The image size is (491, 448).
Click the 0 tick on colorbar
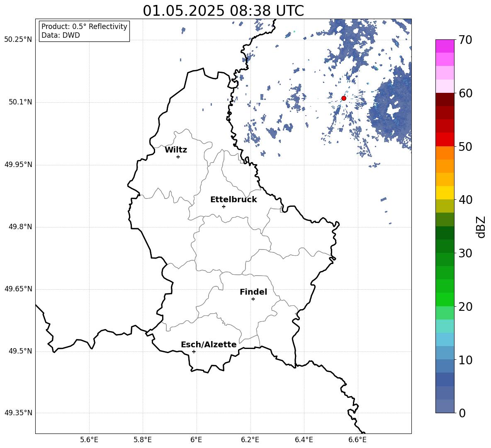pos(462,413)
